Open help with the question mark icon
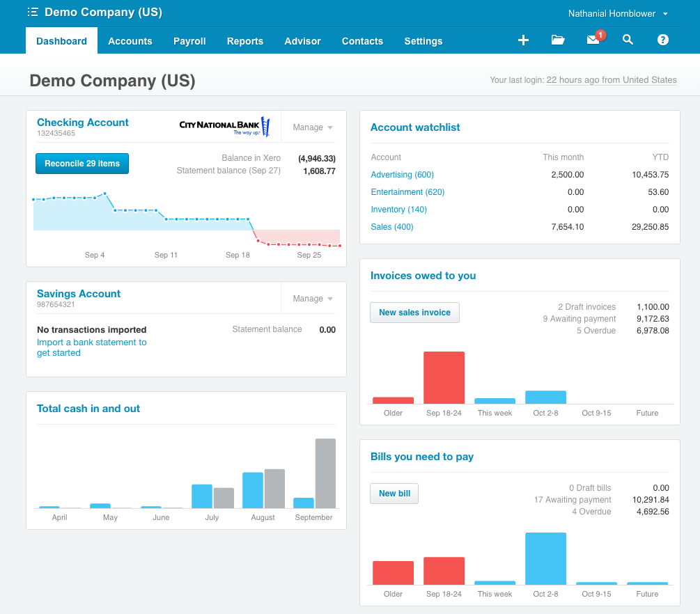Image resolution: width=700 pixels, height=614 pixels. click(x=662, y=40)
